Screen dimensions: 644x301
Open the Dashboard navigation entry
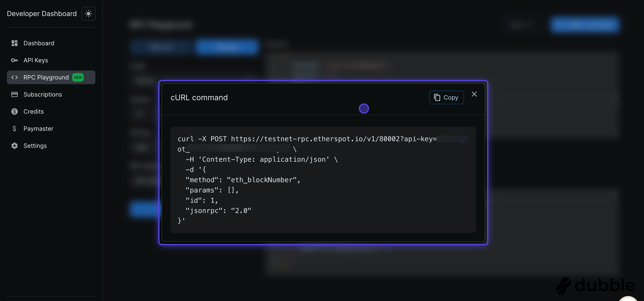click(39, 43)
